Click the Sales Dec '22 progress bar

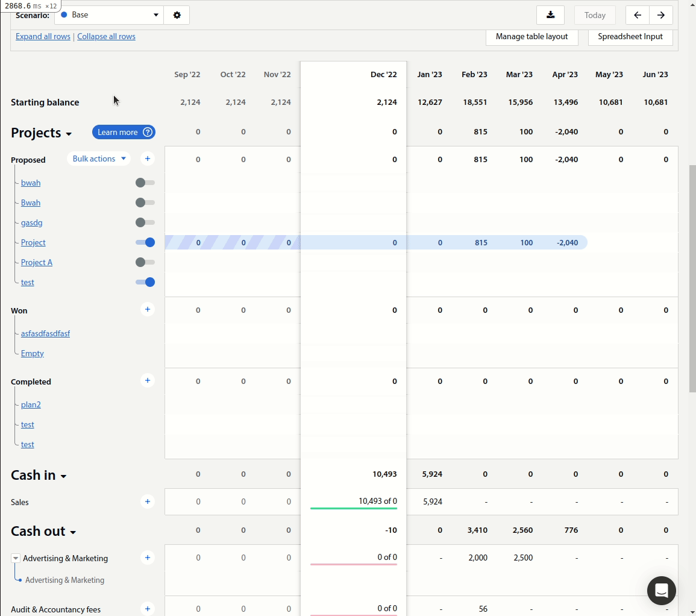[353, 508]
